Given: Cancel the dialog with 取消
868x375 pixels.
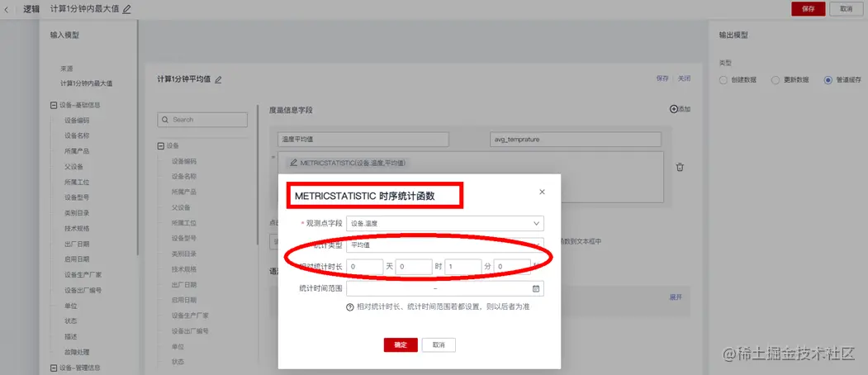Looking at the screenshot, I should [x=439, y=344].
